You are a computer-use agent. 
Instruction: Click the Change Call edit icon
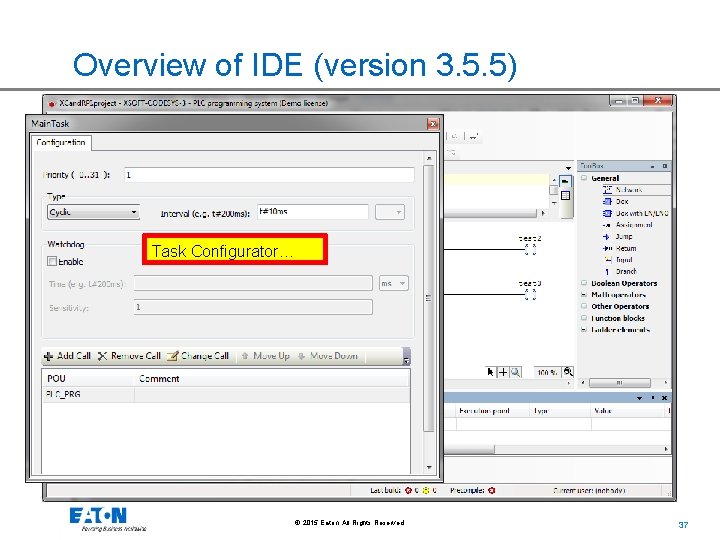[172, 356]
